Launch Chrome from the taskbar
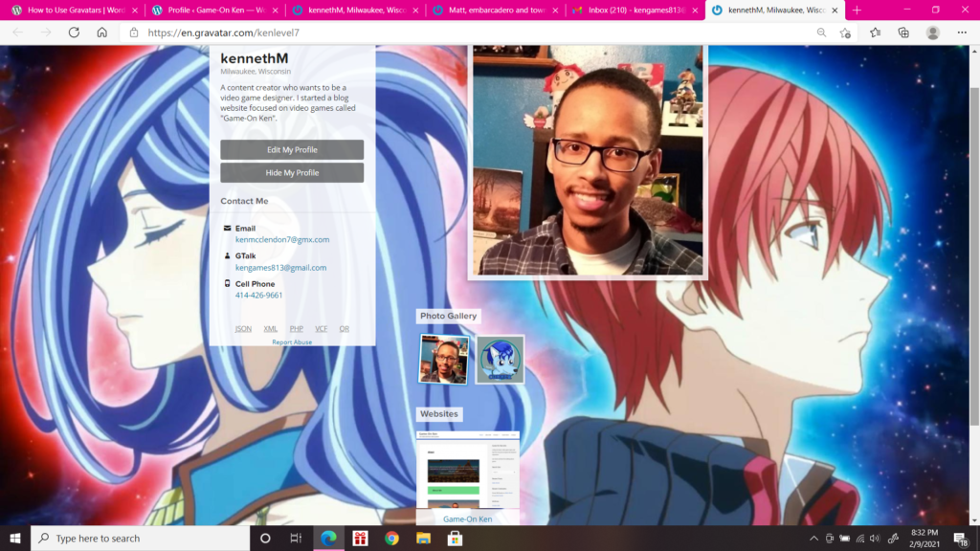Viewport: 980px width, 551px height. tap(391, 539)
